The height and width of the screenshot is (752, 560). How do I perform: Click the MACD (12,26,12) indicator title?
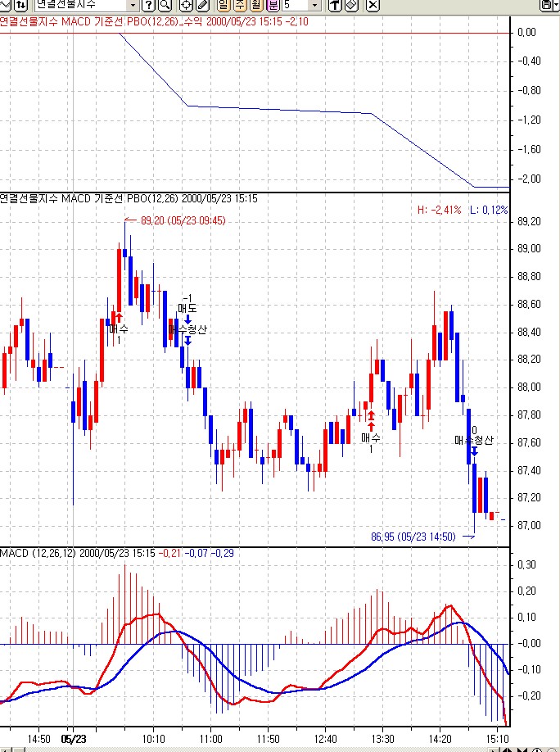click(x=38, y=554)
